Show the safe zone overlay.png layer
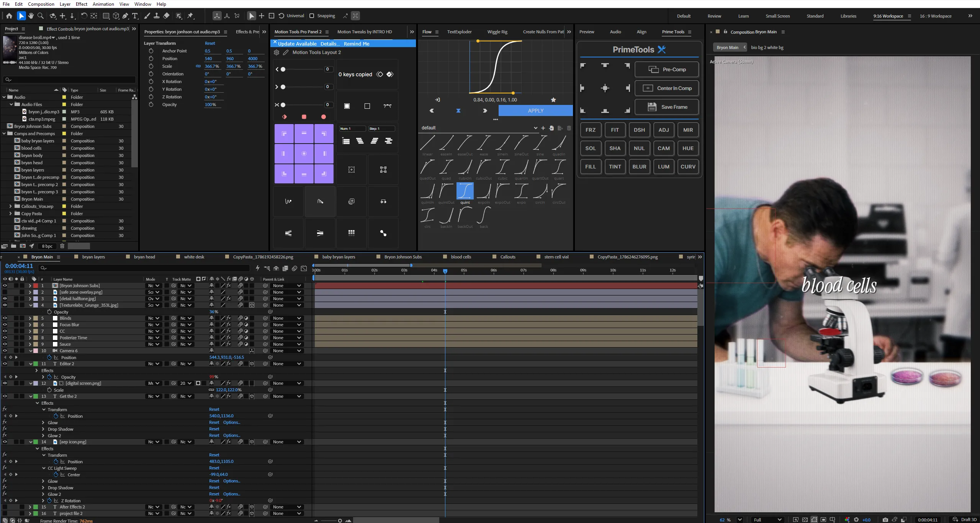This screenshot has height=523, width=980. coord(5,292)
